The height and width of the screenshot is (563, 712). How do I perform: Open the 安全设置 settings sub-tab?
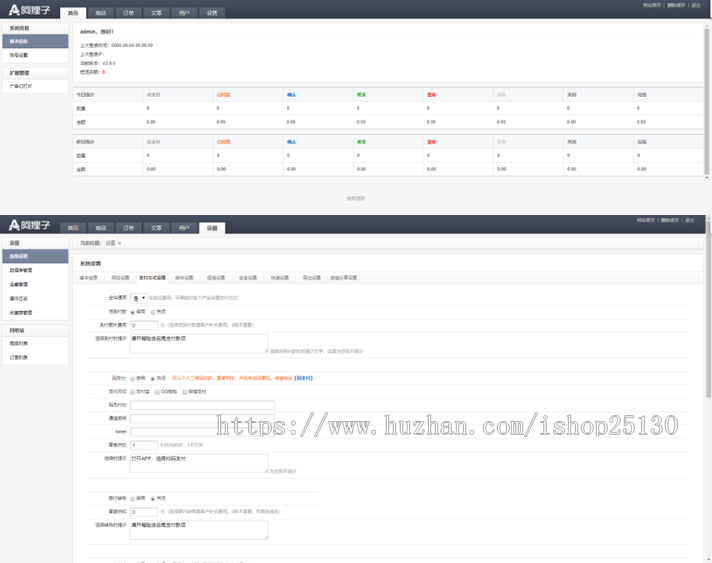[248, 278]
